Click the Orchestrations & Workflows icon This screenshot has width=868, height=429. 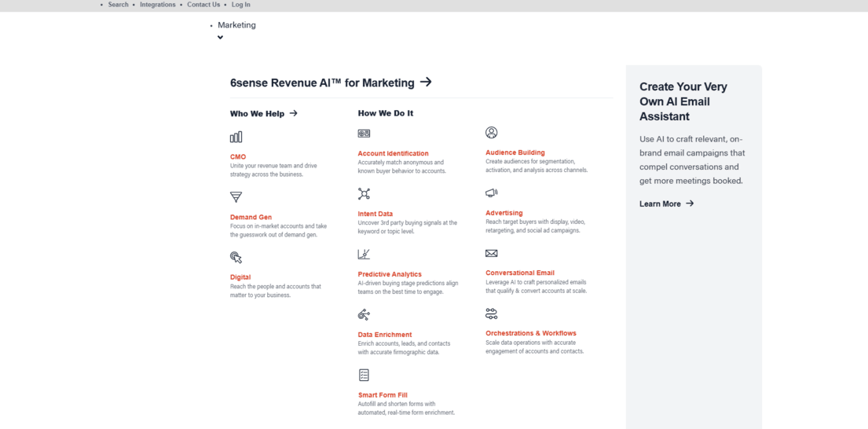click(x=491, y=313)
